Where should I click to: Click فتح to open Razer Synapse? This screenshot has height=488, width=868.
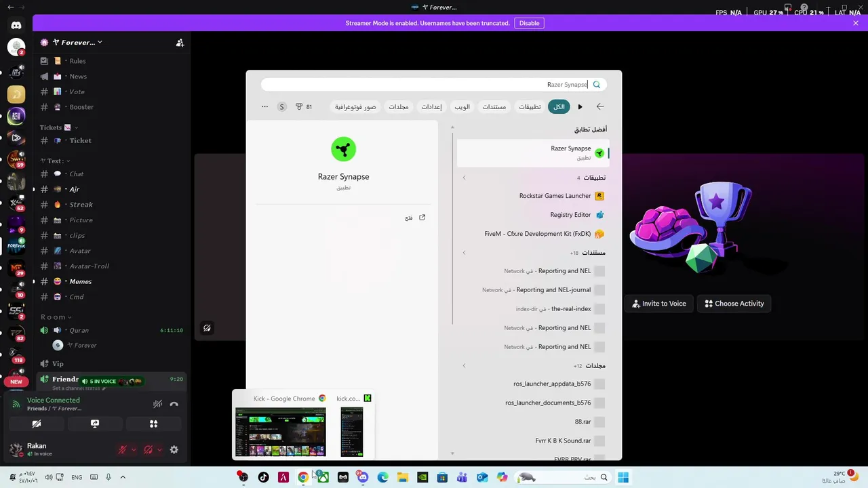pyautogui.click(x=415, y=218)
